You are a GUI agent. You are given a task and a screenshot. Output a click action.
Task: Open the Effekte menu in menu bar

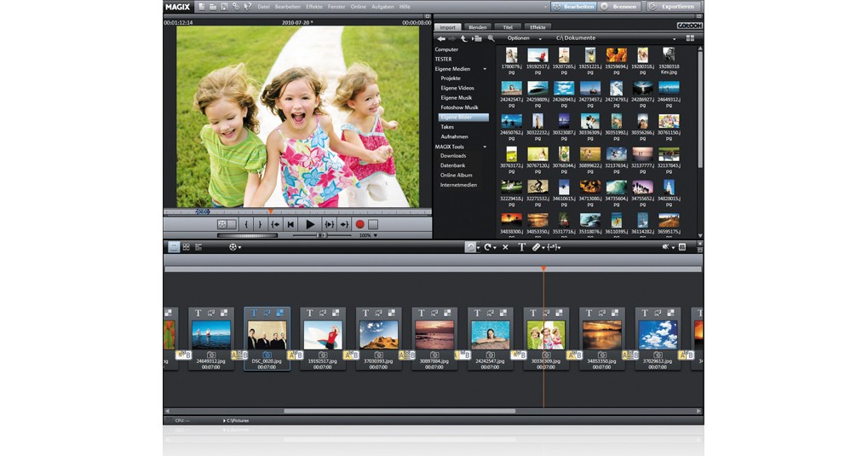pyautogui.click(x=313, y=7)
